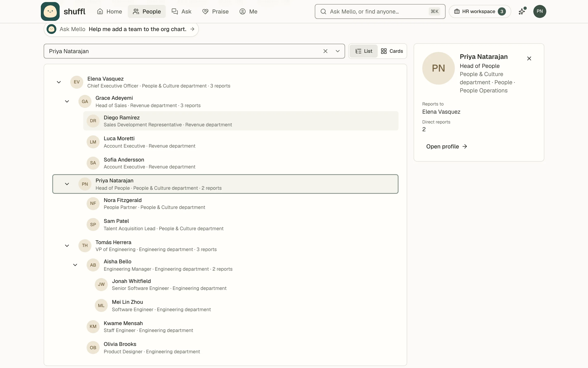Click the Ask Mello org chart suggestion

click(x=121, y=29)
